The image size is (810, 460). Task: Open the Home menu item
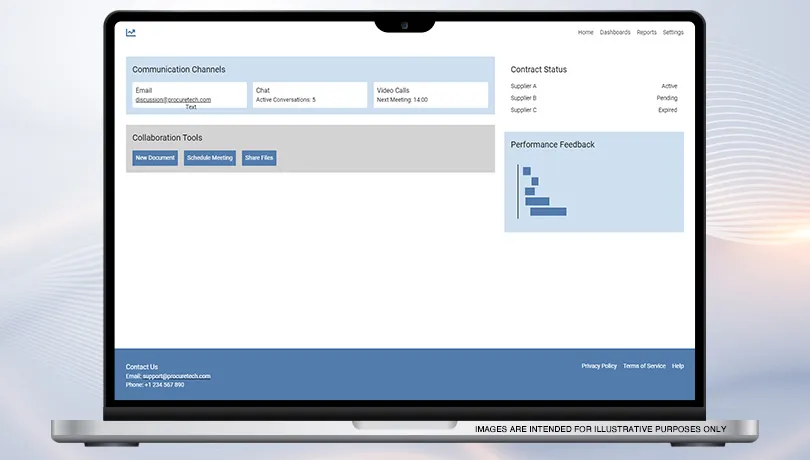tap(585, 32)
